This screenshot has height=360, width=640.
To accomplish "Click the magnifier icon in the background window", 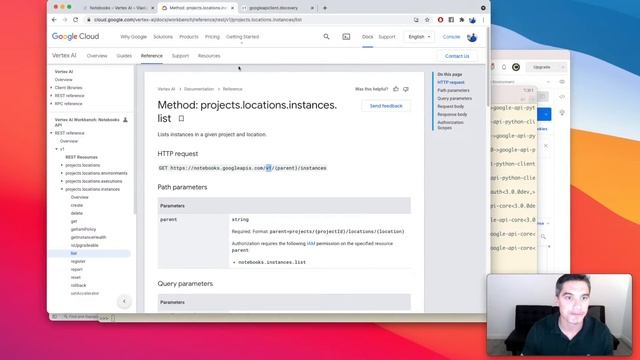I will coord(543,236).
